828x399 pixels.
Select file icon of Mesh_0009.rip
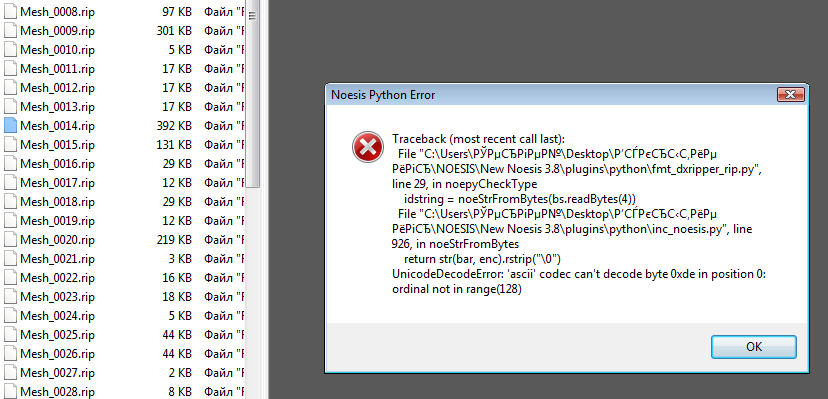(x=11, y=31)
